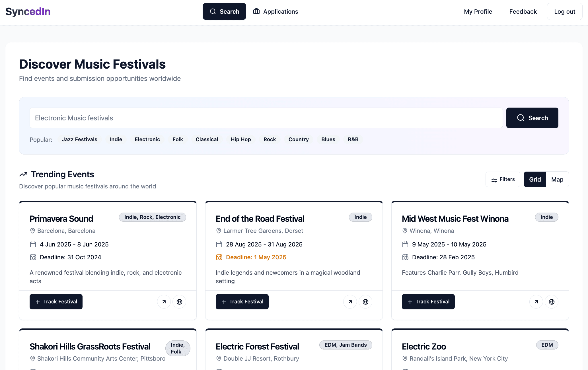Track the Primavera Sound festival

tap(56, 302)
